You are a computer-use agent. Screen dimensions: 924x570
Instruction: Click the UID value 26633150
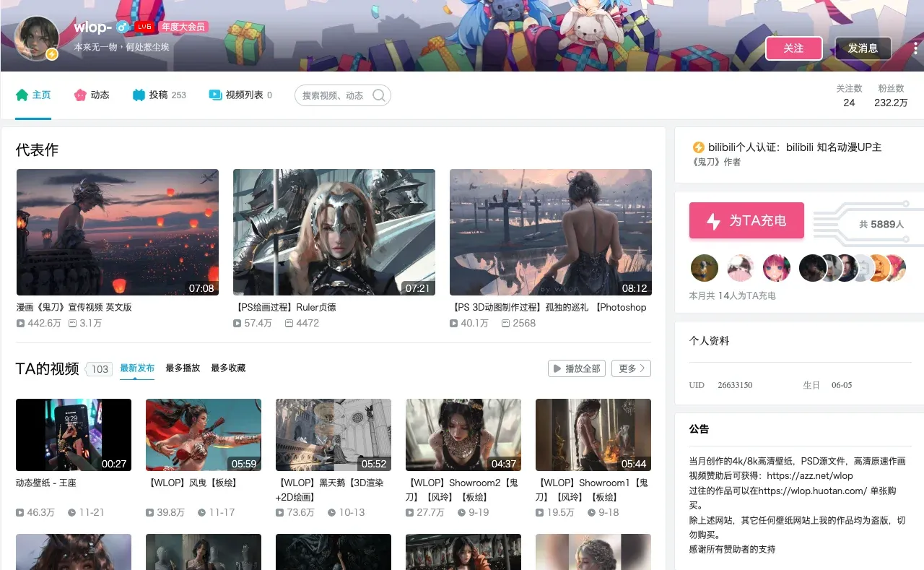(735, 385)
